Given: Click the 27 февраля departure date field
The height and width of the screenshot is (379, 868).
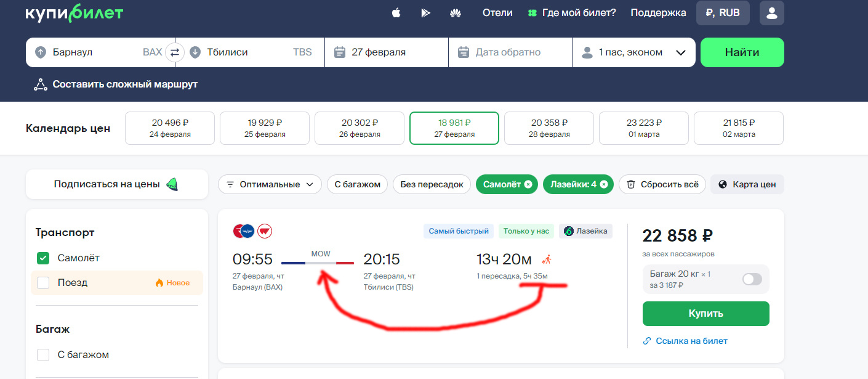Looking at the screenshot, I should (387, 52).
